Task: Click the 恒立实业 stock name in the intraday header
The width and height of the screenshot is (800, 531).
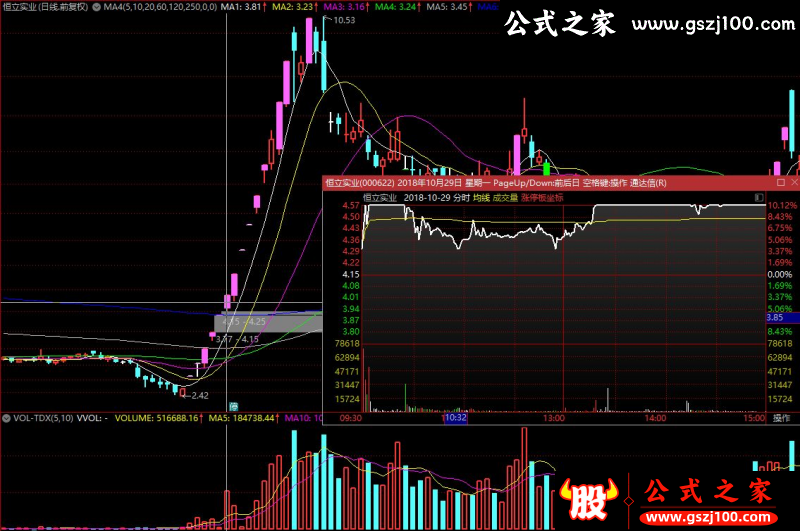Action: (380, 198)
